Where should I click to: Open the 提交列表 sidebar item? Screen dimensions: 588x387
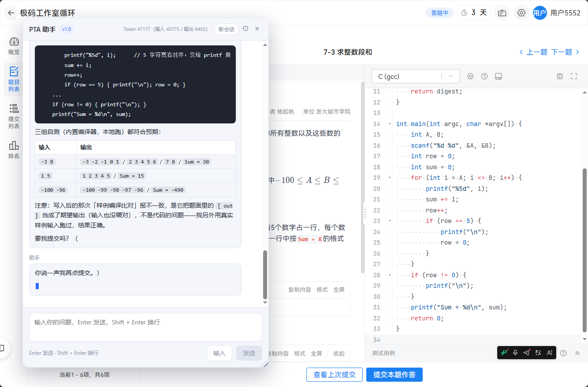click(x=14, y=116)
